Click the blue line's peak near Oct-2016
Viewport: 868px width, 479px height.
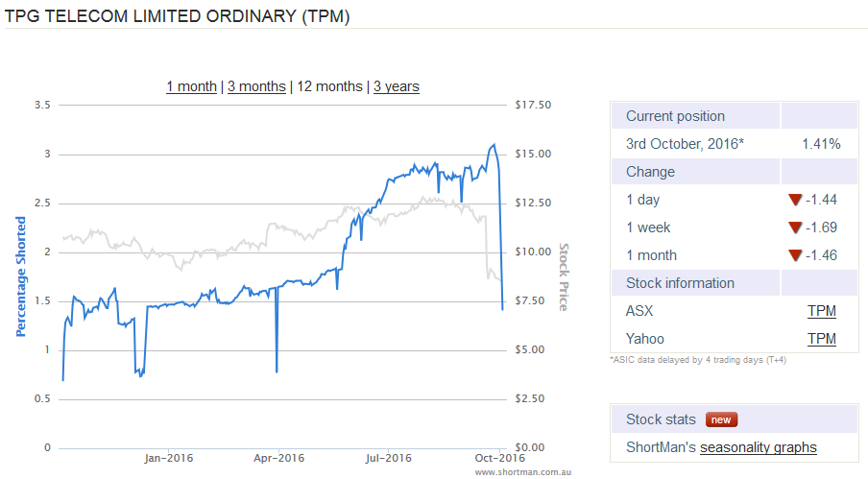494,146
